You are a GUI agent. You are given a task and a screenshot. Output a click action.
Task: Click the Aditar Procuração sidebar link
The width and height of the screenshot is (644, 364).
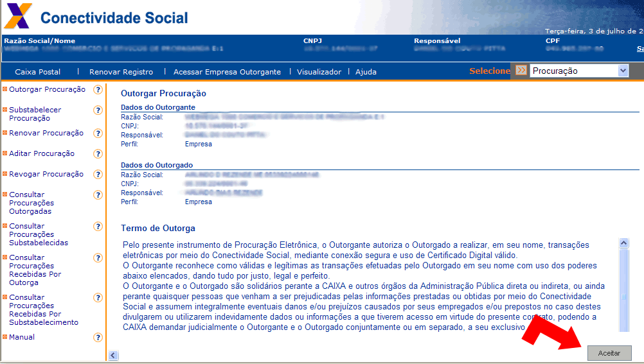point(42,153)
